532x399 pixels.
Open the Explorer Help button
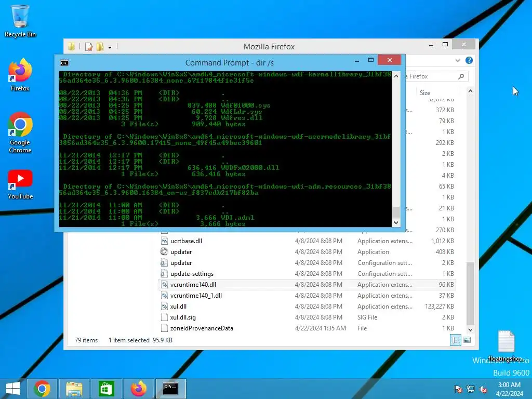point(469,60)
